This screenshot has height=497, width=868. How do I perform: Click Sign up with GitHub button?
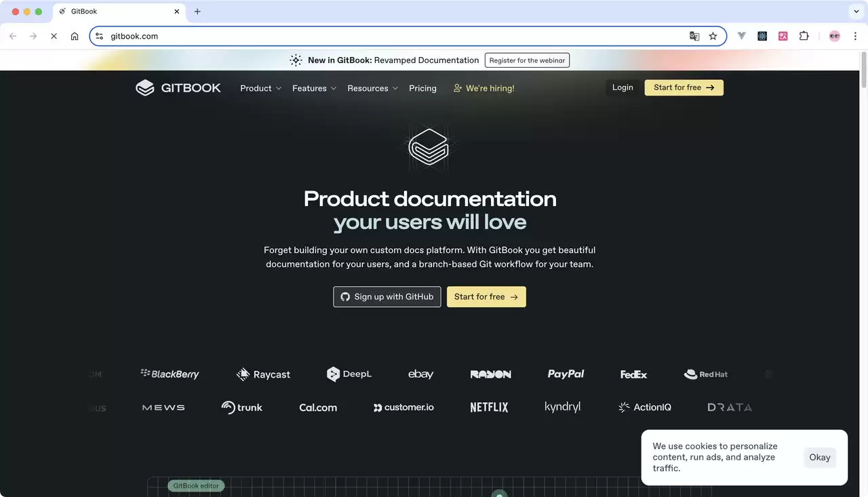click(x=387, y=297)
